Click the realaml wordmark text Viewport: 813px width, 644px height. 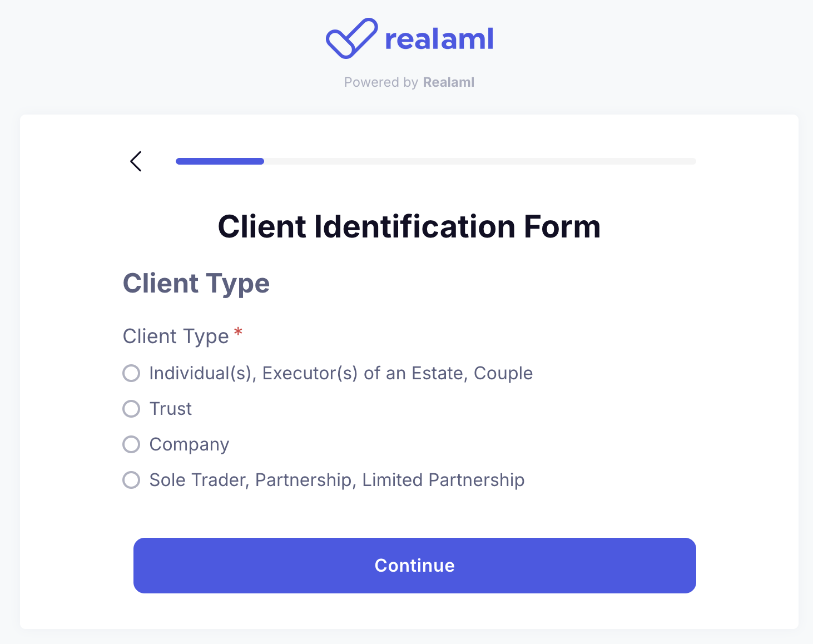click(x=439, y=39)
